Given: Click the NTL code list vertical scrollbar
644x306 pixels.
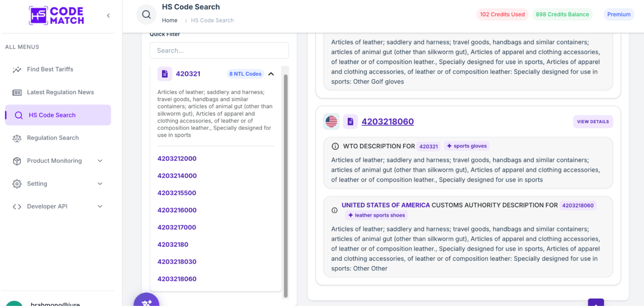Looking at the screenshot, I should (286, 186).
